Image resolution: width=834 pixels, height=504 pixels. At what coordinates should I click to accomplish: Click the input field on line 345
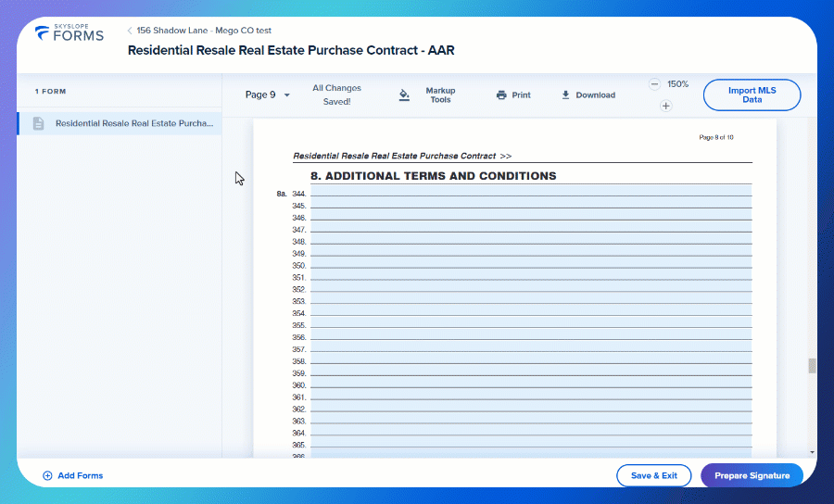pos(531,203)
